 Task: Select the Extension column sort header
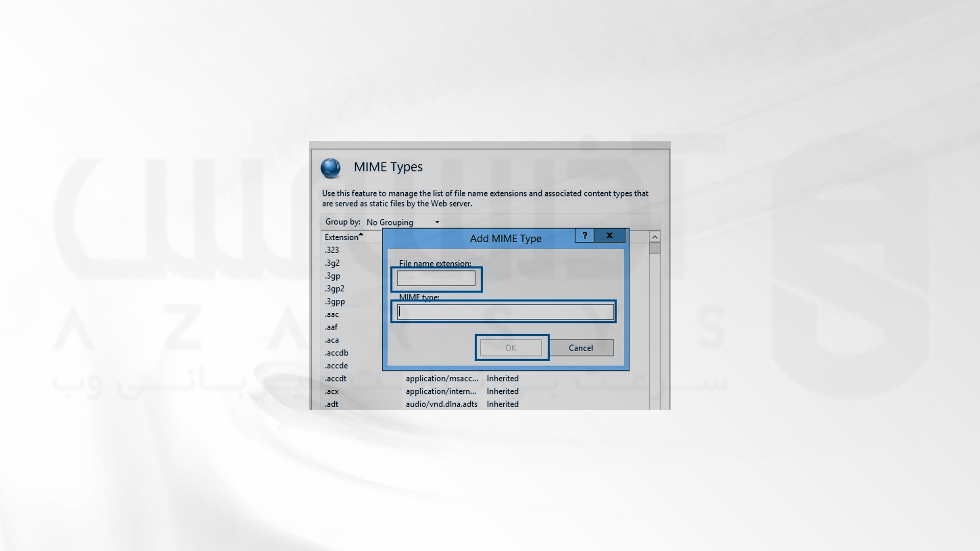point(342,237)
